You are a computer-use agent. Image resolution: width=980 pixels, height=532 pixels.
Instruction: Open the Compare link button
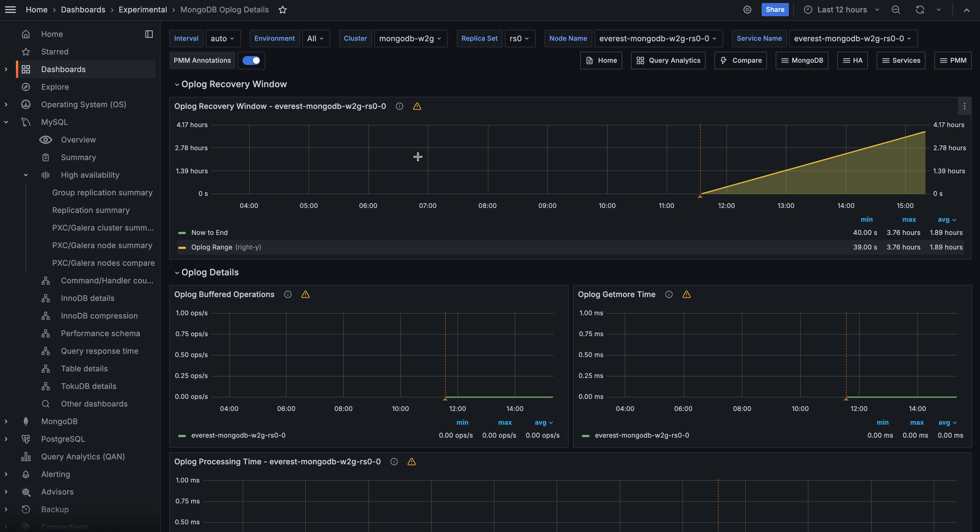click(740, 61)
